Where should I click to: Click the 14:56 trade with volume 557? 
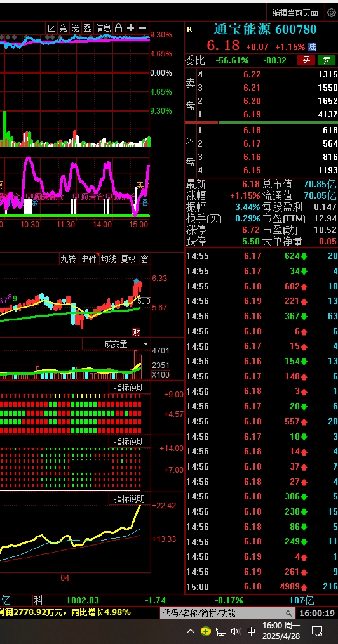coord(292,421)
